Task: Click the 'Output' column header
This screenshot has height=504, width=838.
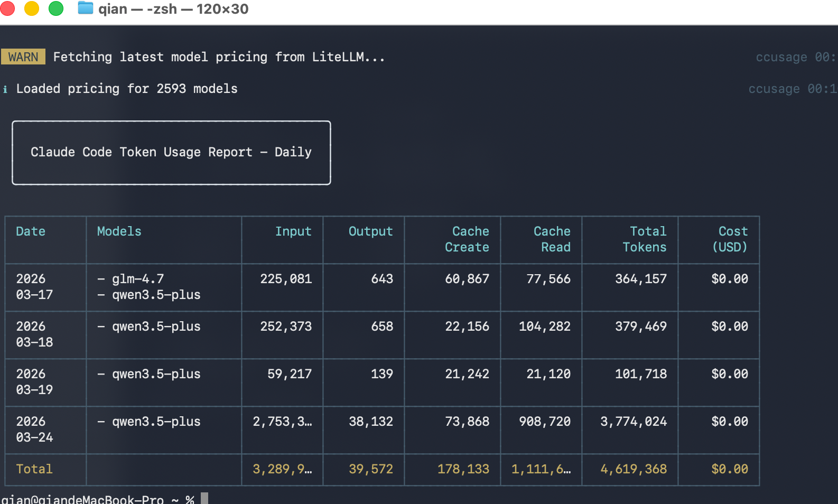Action: (x=370, y=231)
